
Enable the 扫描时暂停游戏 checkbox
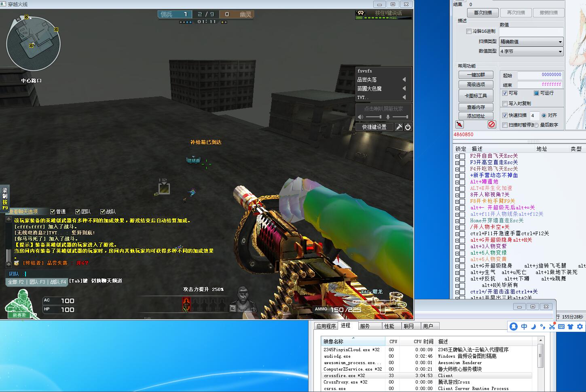[x=505, y=125]
